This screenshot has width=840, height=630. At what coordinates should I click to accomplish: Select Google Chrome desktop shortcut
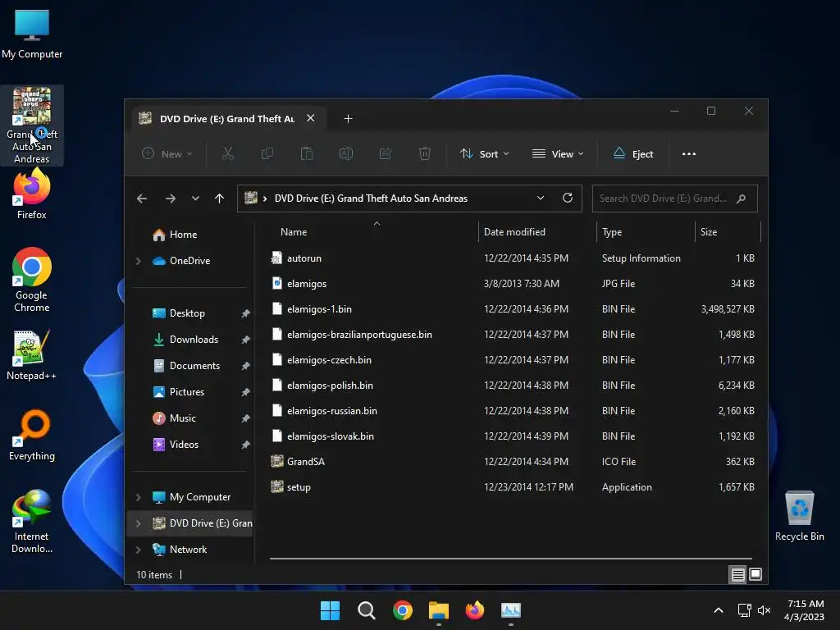click(32, 280)
